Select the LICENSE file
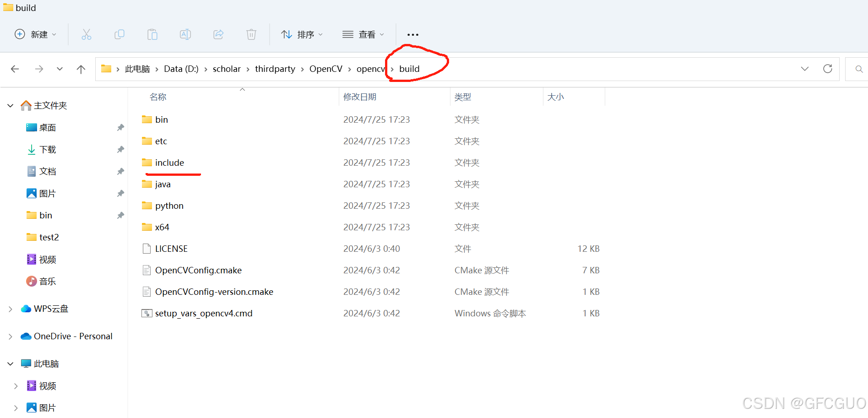This screenshot has width=868, height=418. (171, 249)
